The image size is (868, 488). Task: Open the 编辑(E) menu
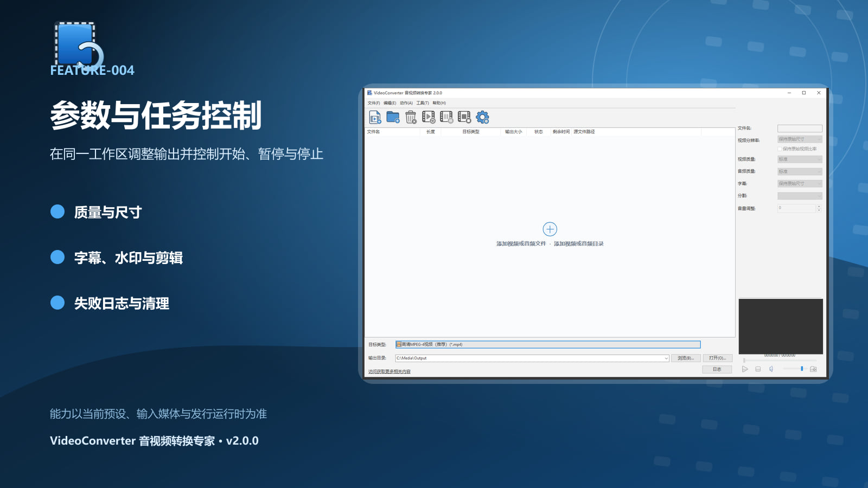coord(390,103)
